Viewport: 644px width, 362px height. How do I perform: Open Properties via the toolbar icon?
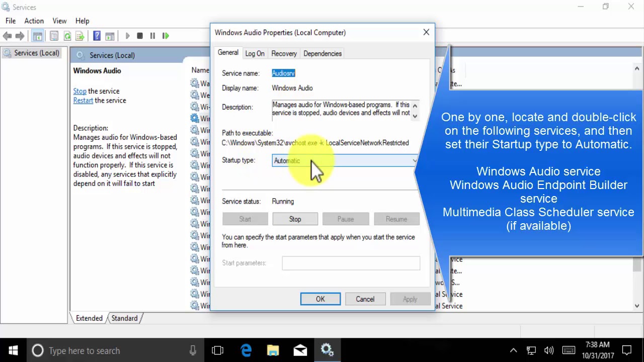point(54,36)
